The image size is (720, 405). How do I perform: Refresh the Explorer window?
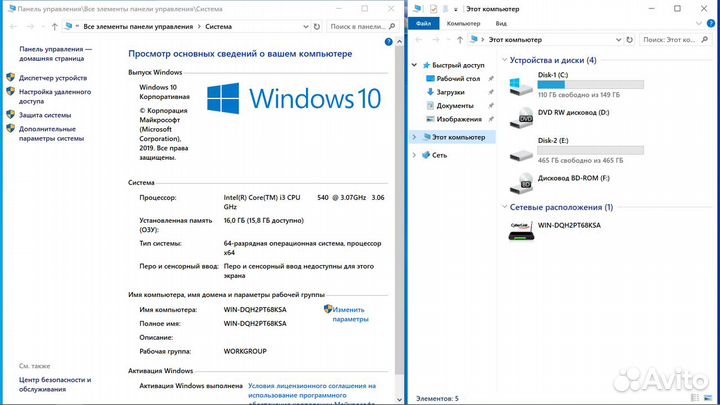click(x=630, y=40)
